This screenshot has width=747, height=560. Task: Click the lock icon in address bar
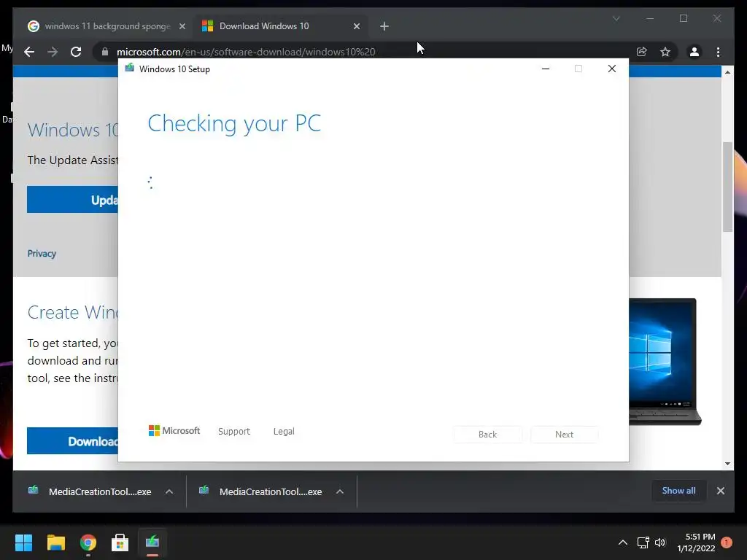point(105,52)
